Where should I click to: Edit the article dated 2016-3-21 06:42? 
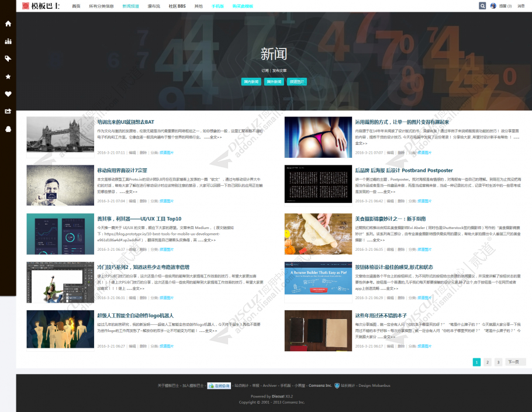tap(390, 201)
